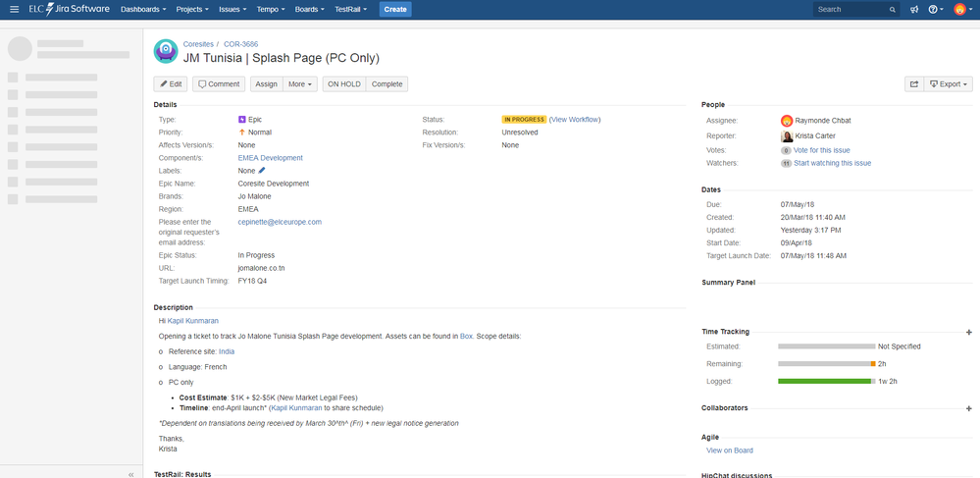980x478 pixels.
Task: Click the Comment button
Action: pyautogui.click(x=219, y=83)
